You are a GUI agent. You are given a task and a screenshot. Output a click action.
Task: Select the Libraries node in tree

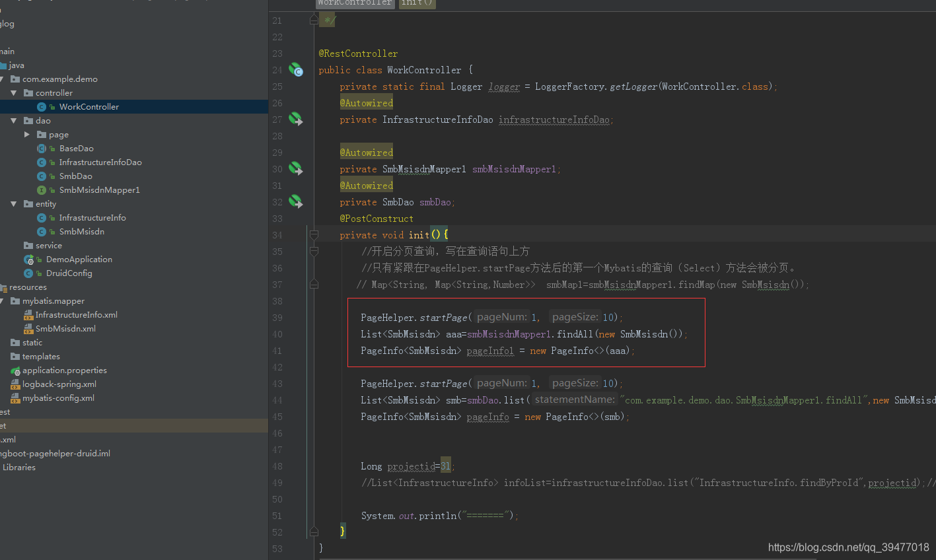[19, 468]
